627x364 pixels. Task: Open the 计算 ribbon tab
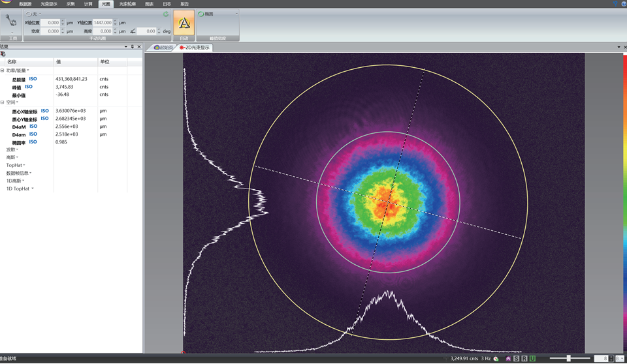point(88,4)
